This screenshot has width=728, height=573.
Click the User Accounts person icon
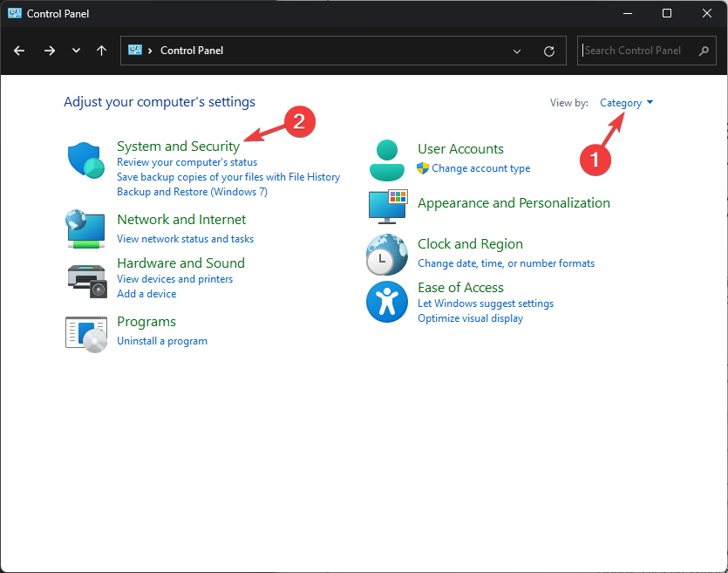tap(385, 159)
